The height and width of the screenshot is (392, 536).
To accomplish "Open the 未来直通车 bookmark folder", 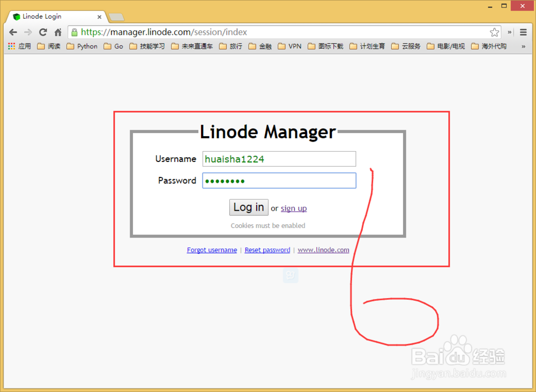I will click(192, 46).
